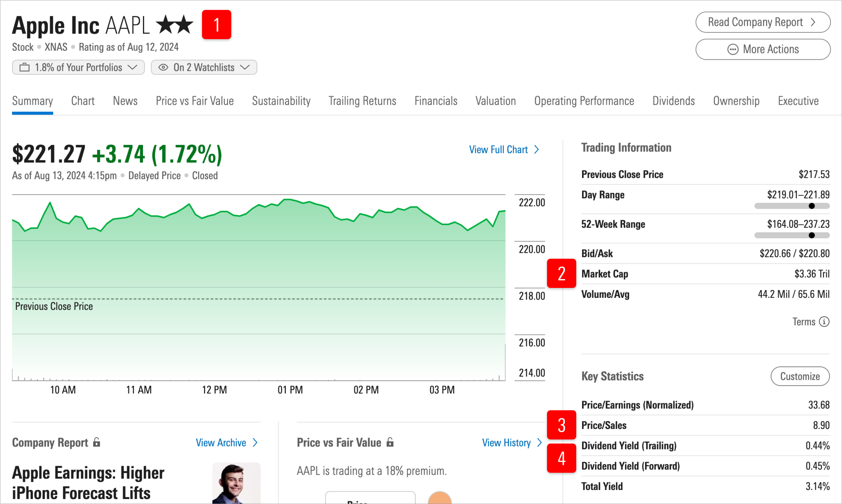Click the lock icon beside Company Report
The height and width of the screenshot is (504, 842).
tap(97, 442)
